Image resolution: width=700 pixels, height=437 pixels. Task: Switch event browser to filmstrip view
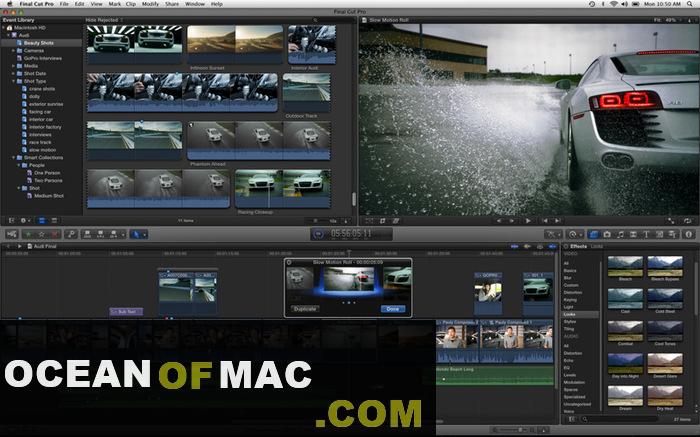click(42, 221)
